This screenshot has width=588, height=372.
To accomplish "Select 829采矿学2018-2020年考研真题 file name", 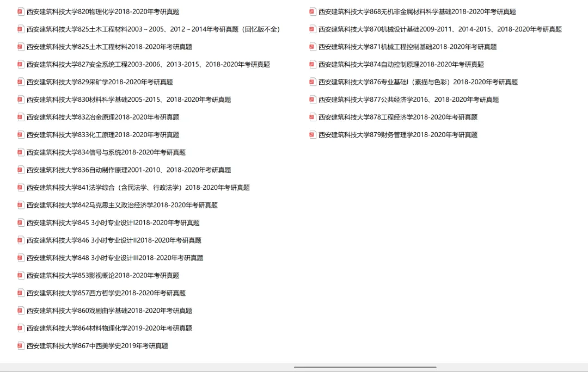I will 100,83.
